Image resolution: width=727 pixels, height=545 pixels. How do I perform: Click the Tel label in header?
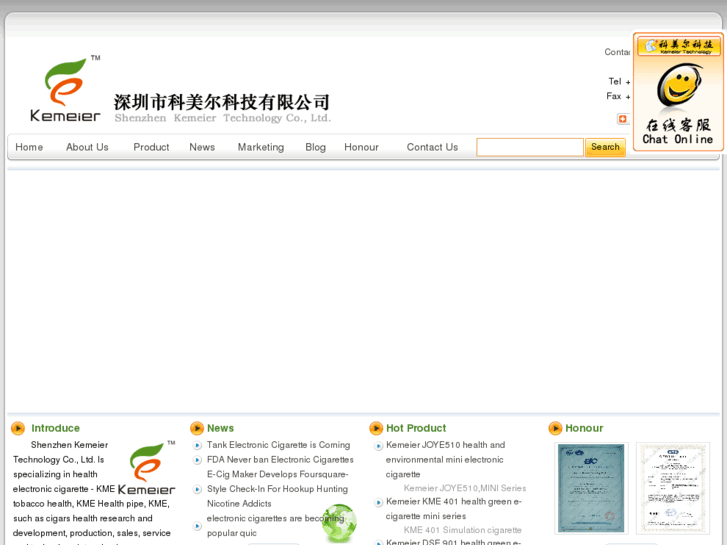click(615, 81)
